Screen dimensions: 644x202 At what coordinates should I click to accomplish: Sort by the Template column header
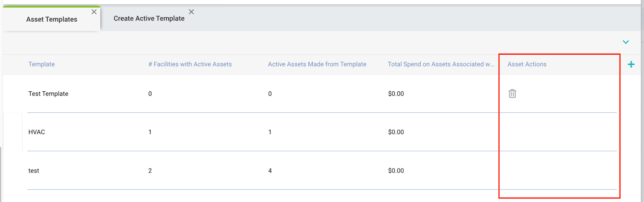click(x=41, y=64)
